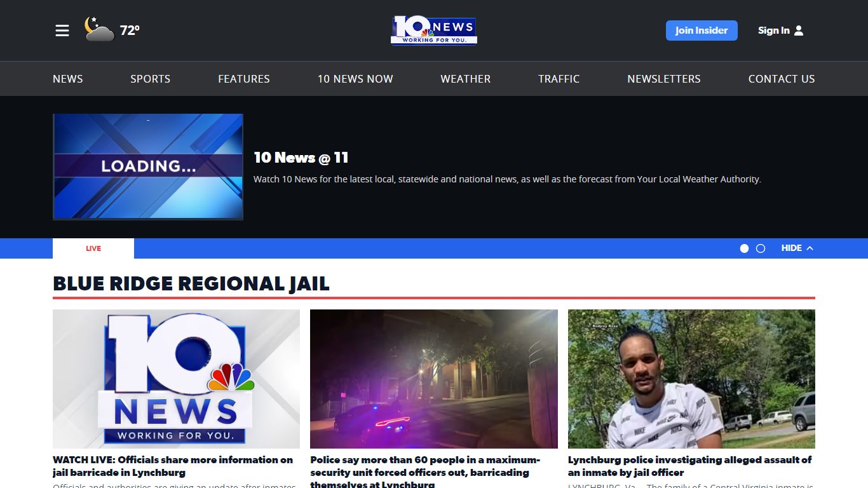Select the second carousel dot indicator

pyautogui.click(x=761, y=248)
